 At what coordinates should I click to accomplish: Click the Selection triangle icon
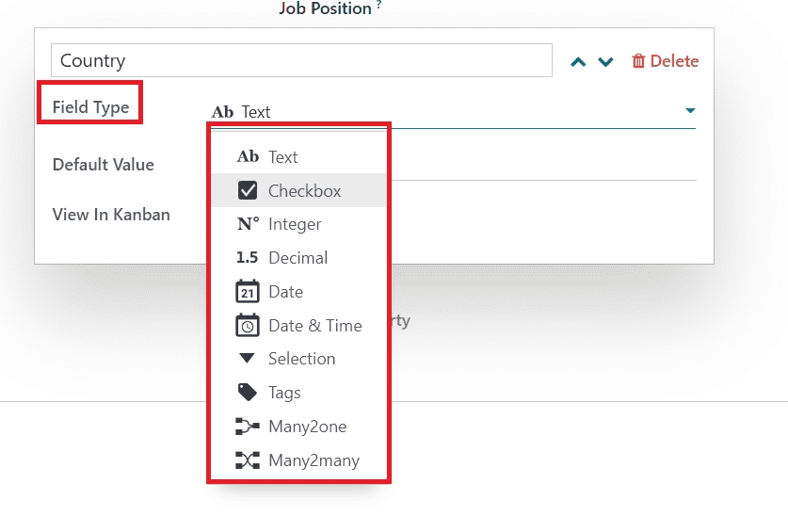point(248,359)
